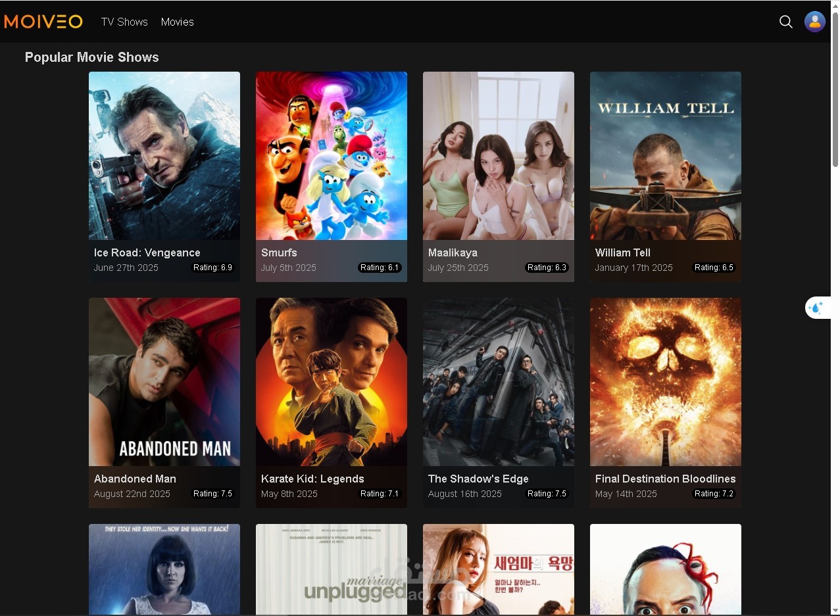Open the William Tell poster

[x=666, y=156]
